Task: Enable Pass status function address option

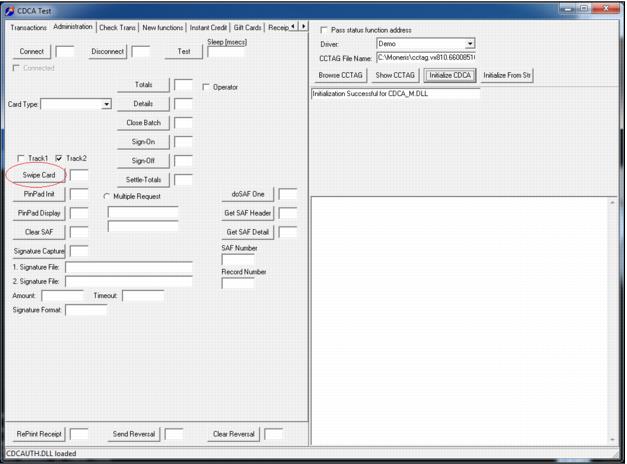Action: coord(324,31)
